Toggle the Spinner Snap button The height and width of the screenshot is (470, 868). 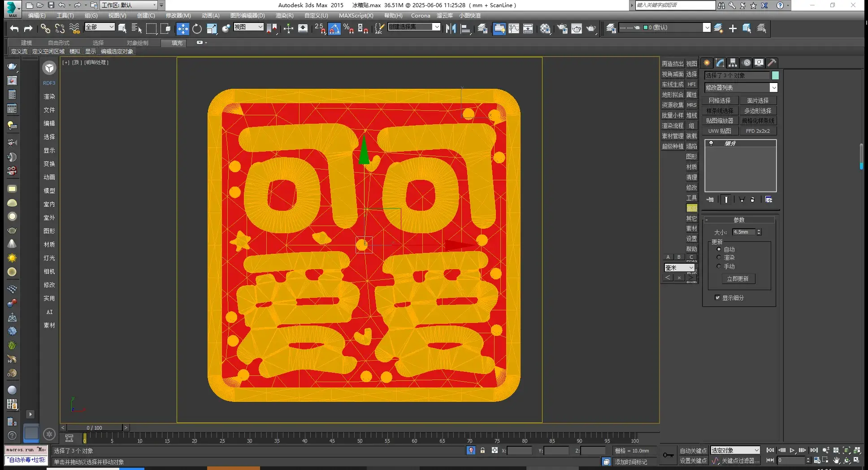click(x=363, y=29)
